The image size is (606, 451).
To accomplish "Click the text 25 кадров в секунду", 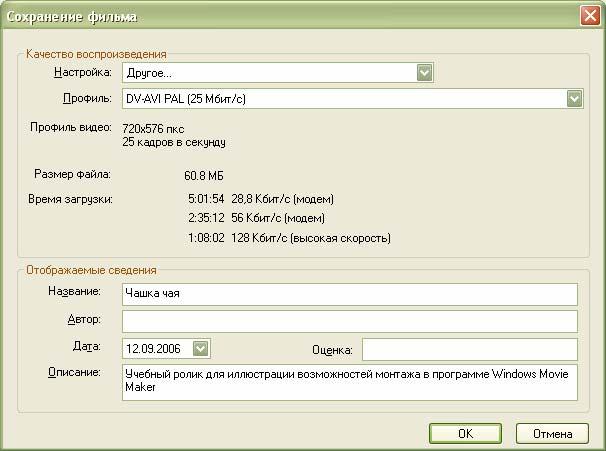I will tap(174, 142).
